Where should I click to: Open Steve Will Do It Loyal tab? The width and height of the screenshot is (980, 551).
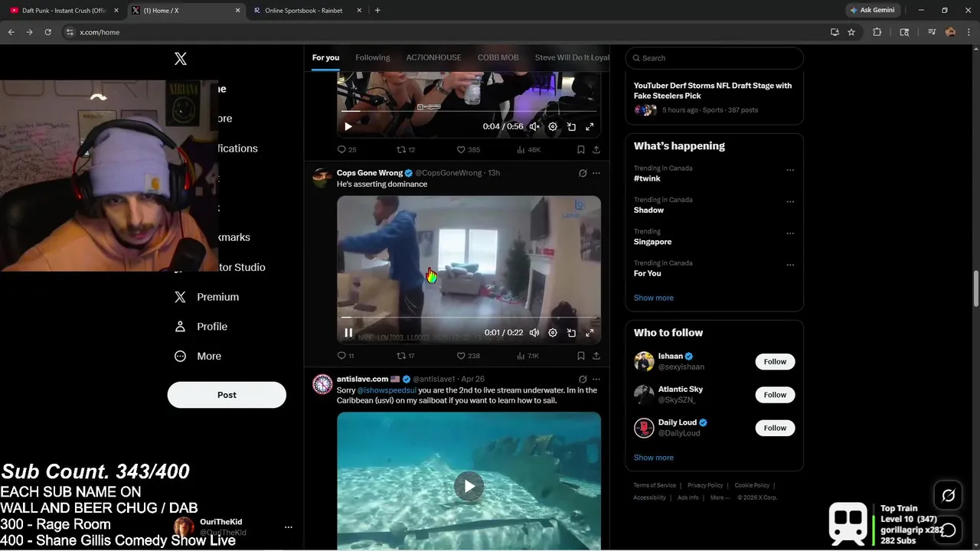pos(572,57)
